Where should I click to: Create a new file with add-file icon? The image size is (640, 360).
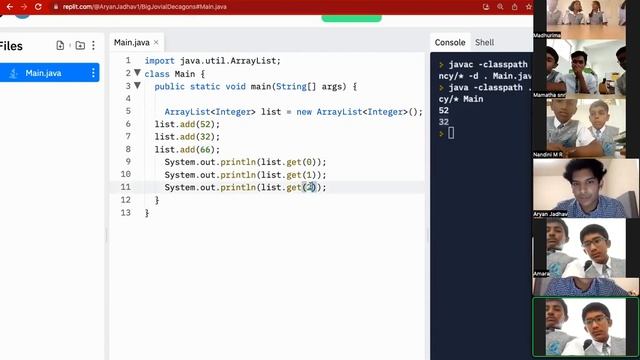[x=60, y=45]
